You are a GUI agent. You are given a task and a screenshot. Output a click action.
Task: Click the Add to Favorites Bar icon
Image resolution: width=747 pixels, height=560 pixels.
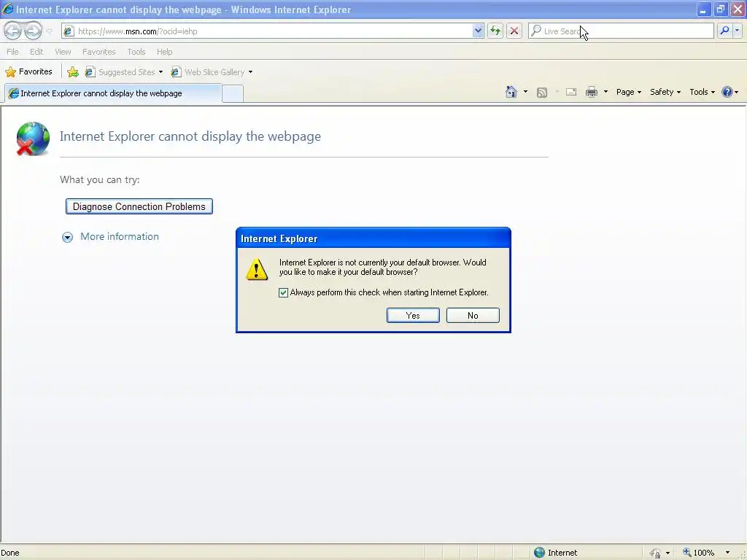coord(73,72)
